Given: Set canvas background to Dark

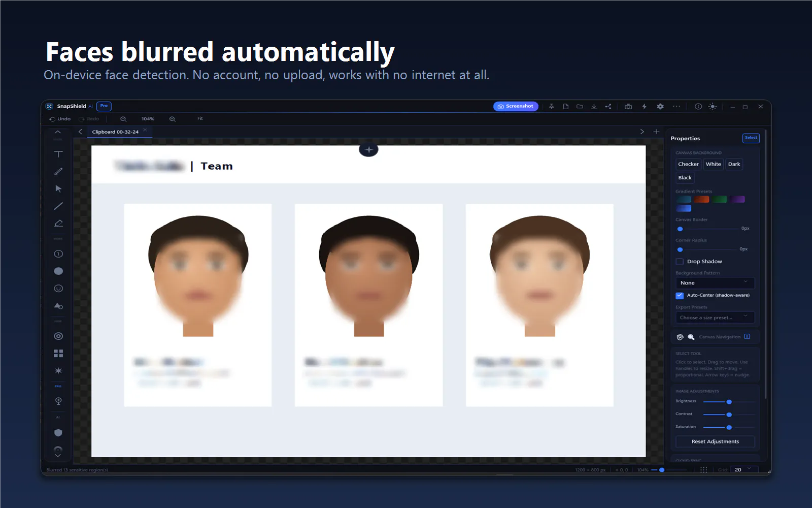Looking at the screenshot, I should point(734,164).
